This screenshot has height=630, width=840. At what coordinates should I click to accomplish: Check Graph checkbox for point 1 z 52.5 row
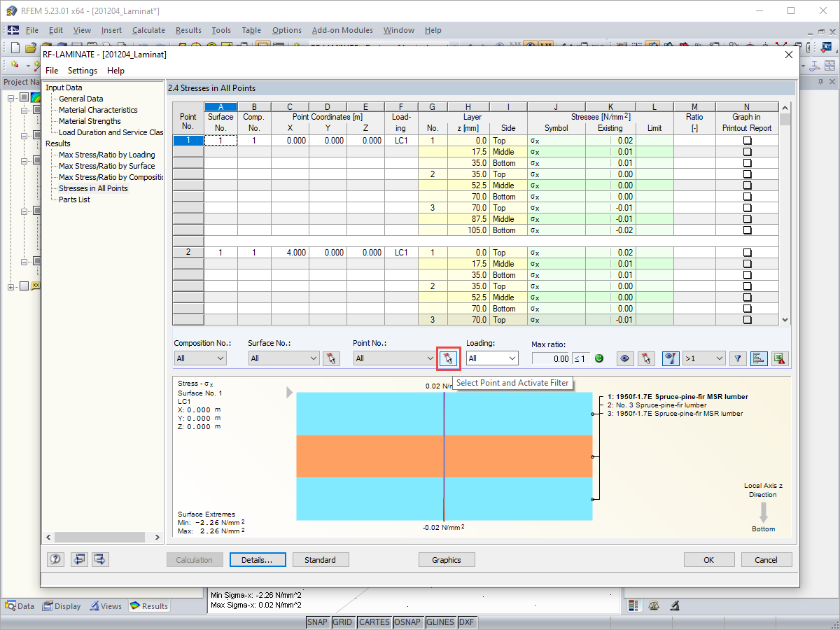(747, 185)
